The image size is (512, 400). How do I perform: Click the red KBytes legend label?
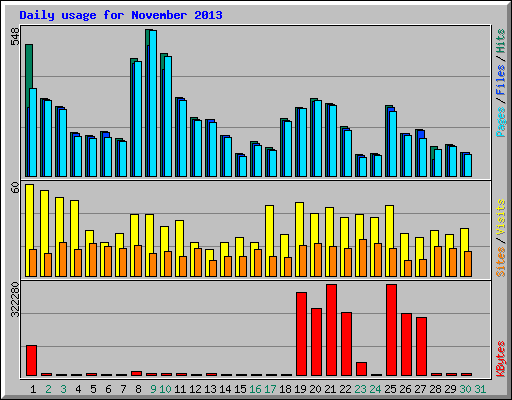click(x=501, y=359)
